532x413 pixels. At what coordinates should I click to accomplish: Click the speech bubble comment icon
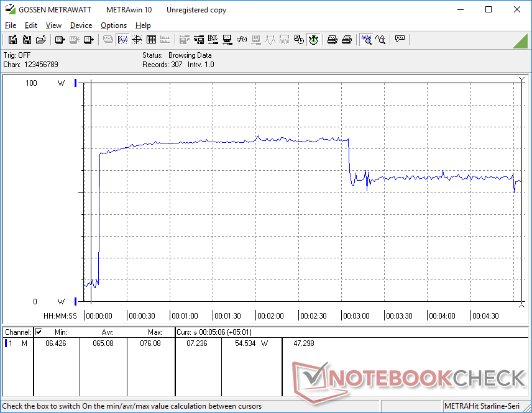[x=400, y=40]
